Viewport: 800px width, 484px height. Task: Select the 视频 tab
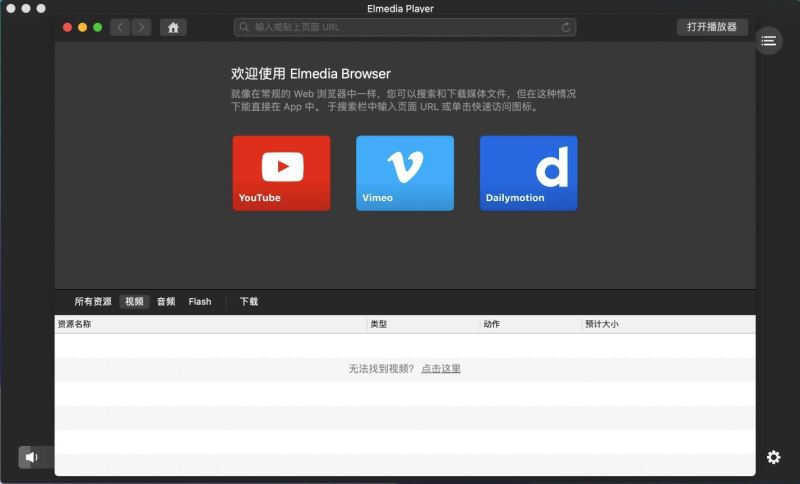tap(134, 301)
